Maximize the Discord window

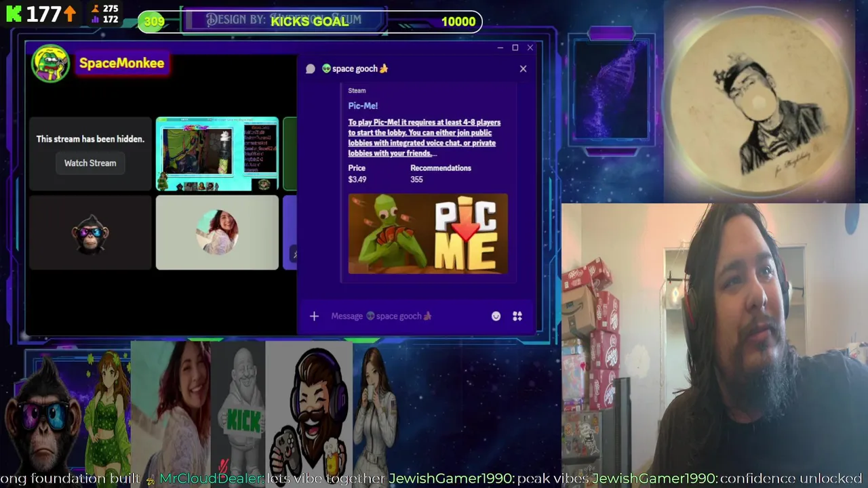(x=515, y=47)
